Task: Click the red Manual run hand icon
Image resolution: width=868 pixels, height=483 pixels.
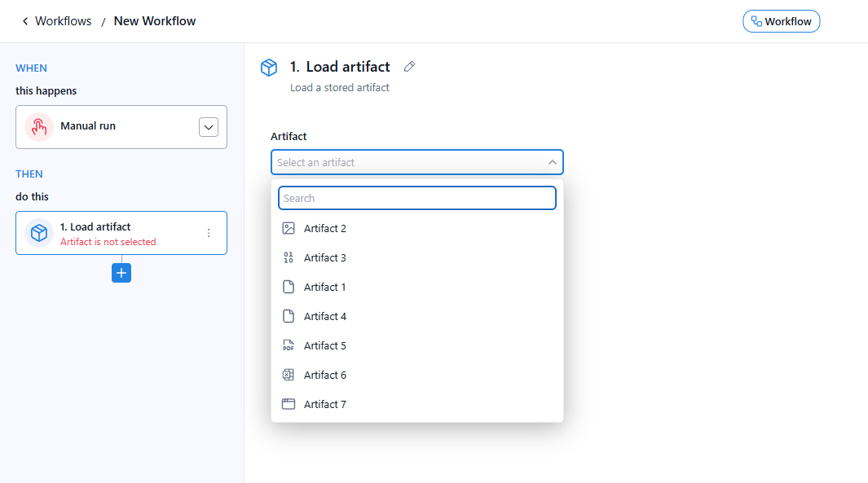Action: (39, 127)
